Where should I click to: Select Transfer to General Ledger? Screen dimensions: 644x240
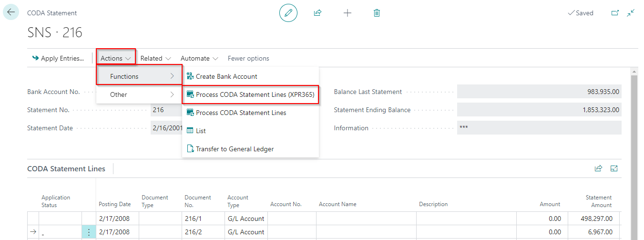point(250,149)
